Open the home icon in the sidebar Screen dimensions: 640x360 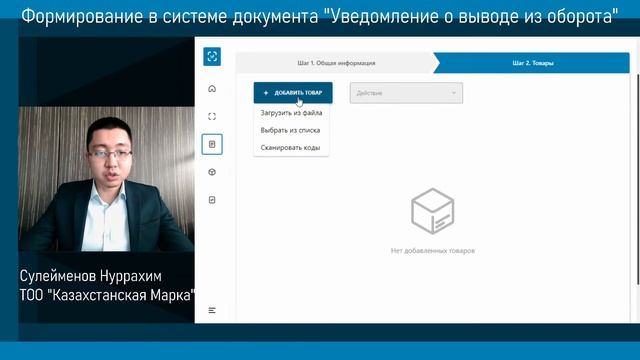click(212, 89)
